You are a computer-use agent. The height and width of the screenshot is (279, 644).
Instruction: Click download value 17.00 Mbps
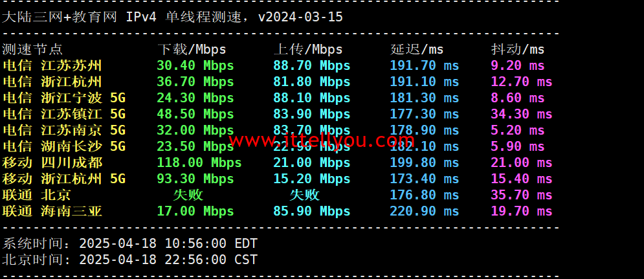195,211
